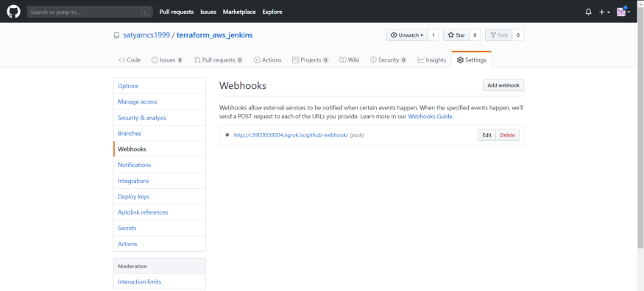644x291 pixels.
Task: Switch to the repository Issues tab
Action: tap(167, 60)
